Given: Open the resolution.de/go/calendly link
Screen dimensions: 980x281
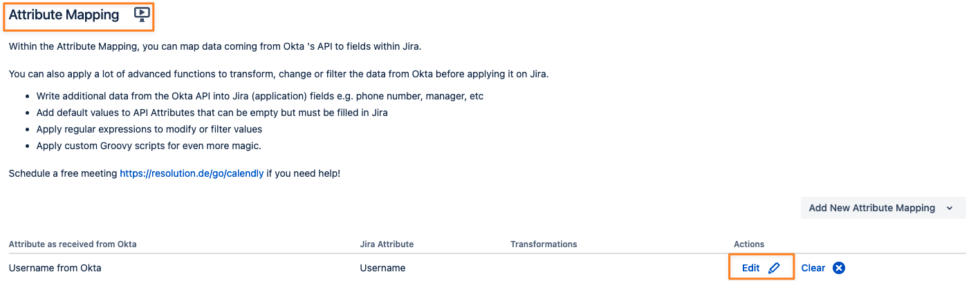Looking at the screenshot, I should click(192, 173).
